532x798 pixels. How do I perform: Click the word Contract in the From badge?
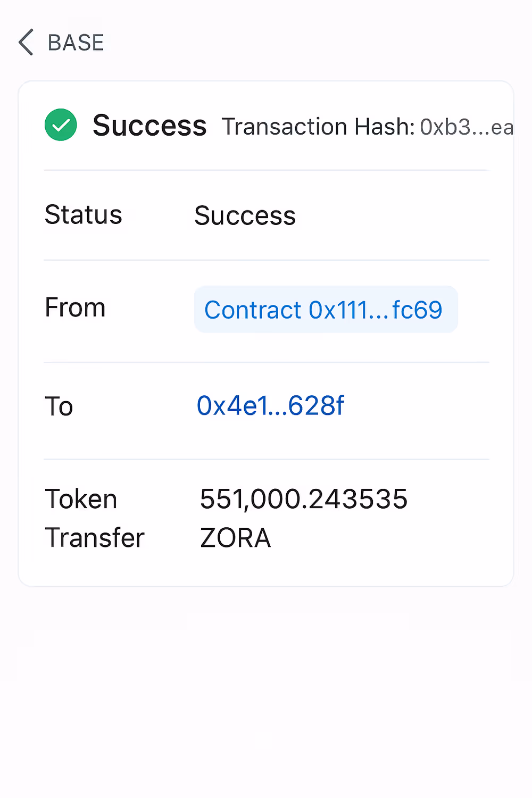tap(253, 310)
